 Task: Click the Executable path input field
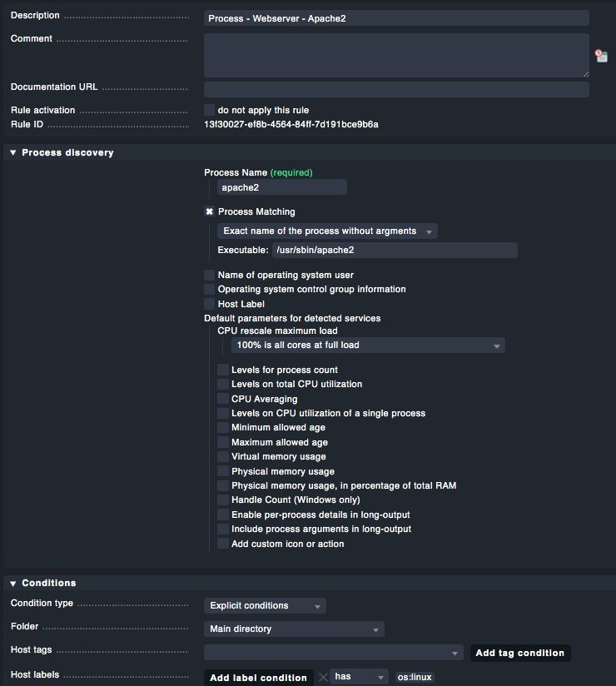(394, 250)
